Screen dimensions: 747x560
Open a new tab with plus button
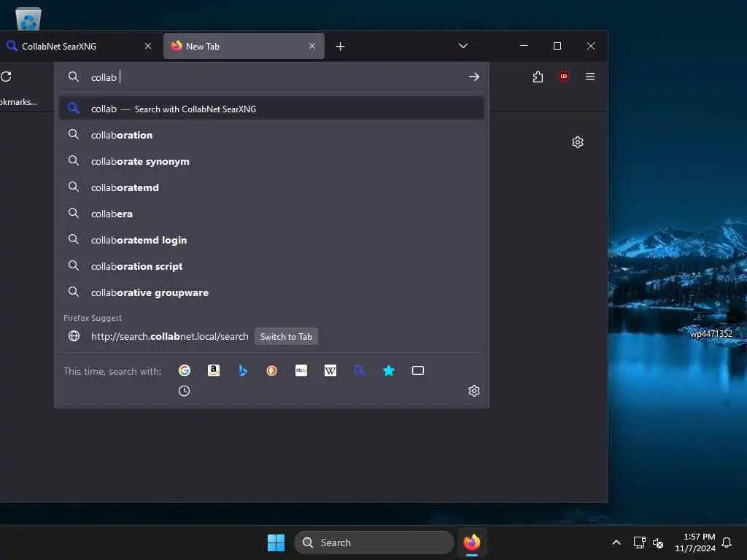coord(340,46)
